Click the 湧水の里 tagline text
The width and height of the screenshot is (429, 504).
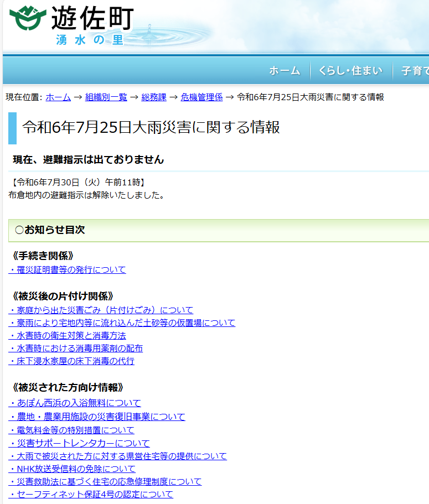(x=90, y=40)
